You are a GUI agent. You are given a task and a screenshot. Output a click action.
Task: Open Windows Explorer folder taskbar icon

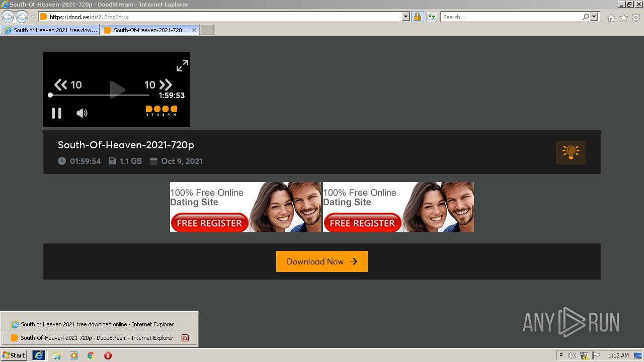(x=57, y=355)
